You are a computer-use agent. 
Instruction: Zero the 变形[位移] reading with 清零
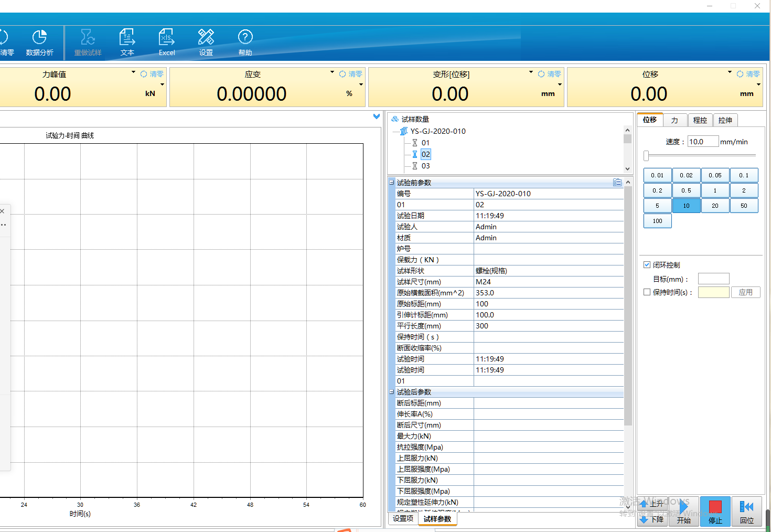coord(550,74)
